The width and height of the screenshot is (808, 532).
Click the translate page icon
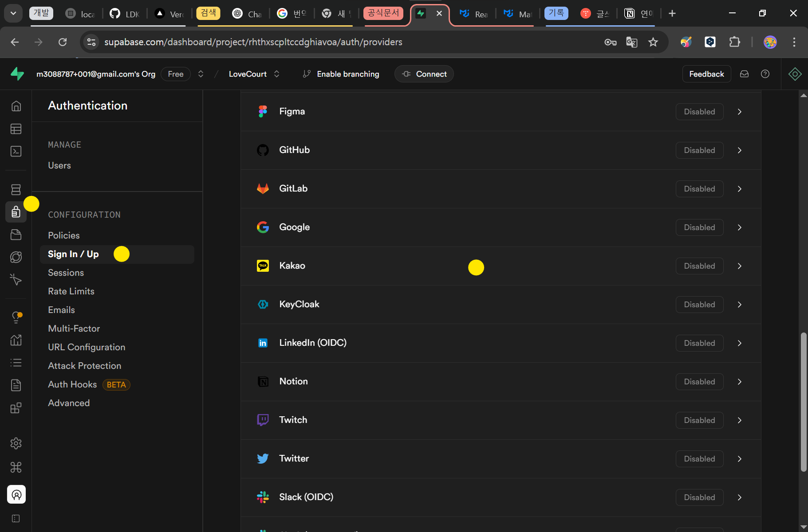[x=632, y=42]
